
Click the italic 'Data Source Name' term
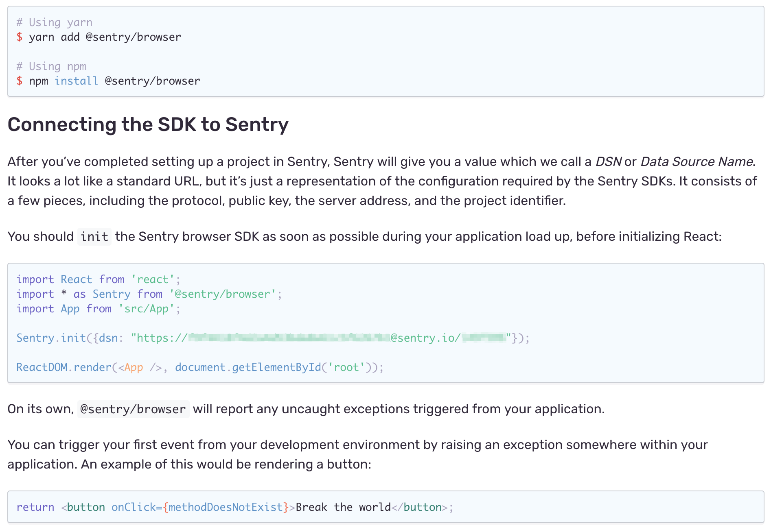697,161
